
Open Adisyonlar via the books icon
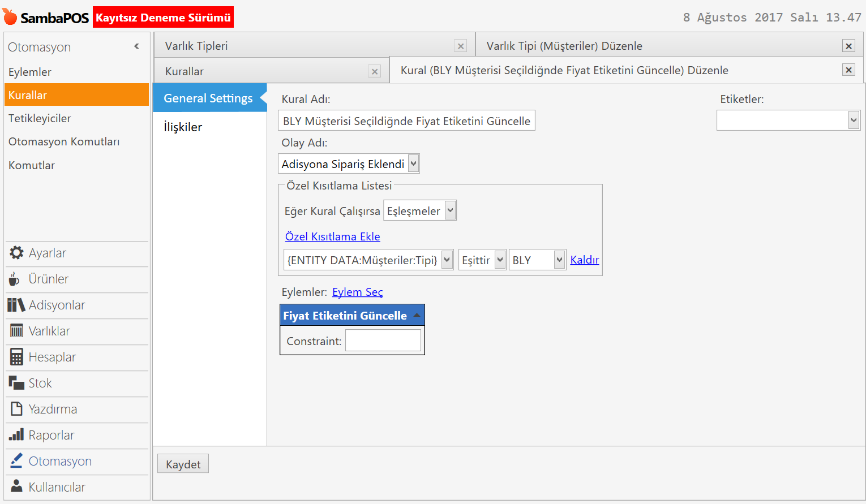point(16,305)
